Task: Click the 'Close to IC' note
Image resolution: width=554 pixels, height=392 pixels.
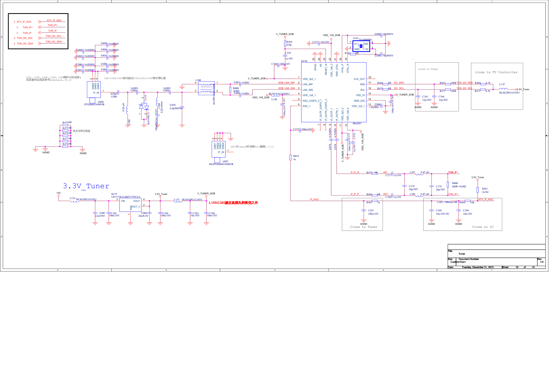Action: (483, 227)
